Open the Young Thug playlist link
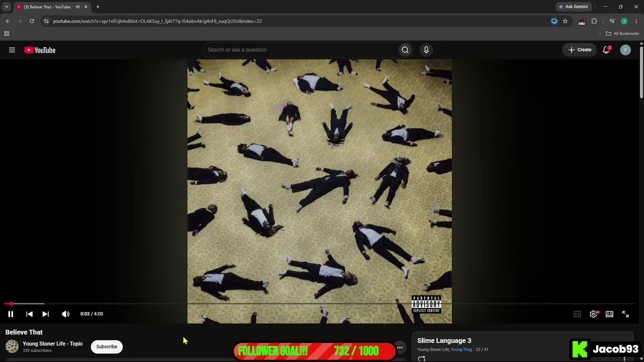The width and height of the screenshot is (644, 362). pos(461,349)
